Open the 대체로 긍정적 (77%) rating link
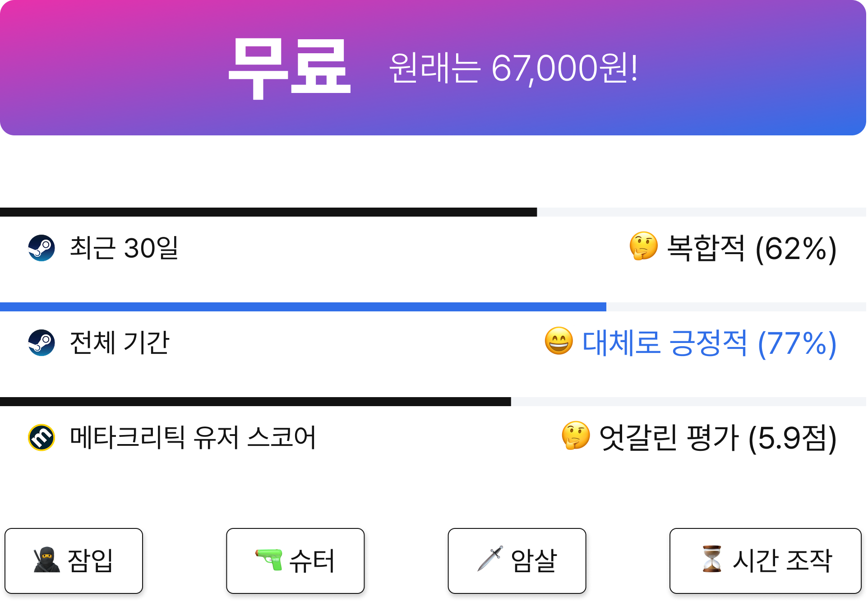Image resolution: width=868 pixels, height=602 pixels. (x=709, y=343)
